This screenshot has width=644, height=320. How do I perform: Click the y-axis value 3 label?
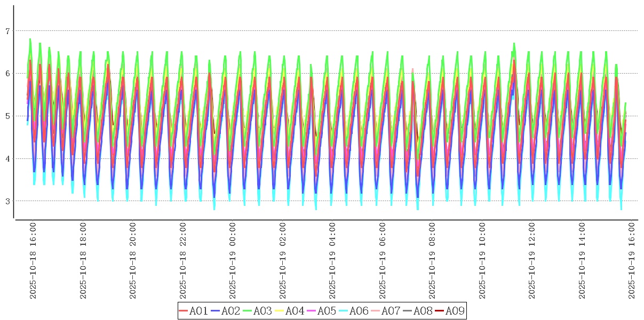[7, 201]
